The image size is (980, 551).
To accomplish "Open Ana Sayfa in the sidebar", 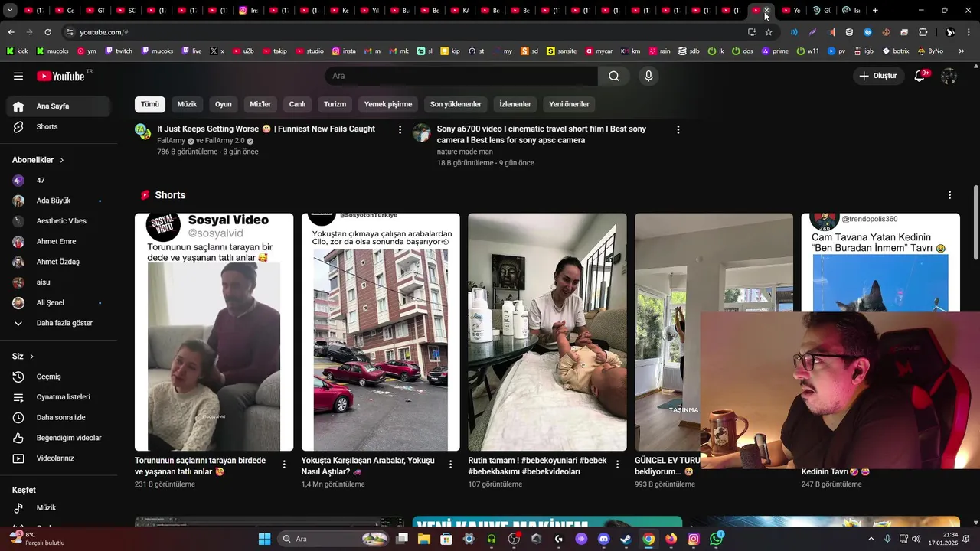I will [58, 106].
